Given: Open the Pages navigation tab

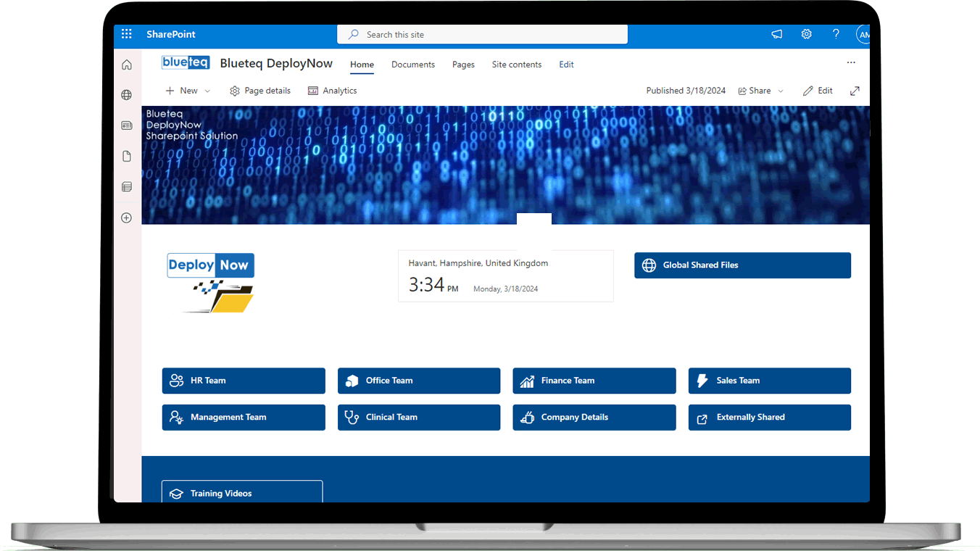Looking at the screenshot, I should pos(463,65).
